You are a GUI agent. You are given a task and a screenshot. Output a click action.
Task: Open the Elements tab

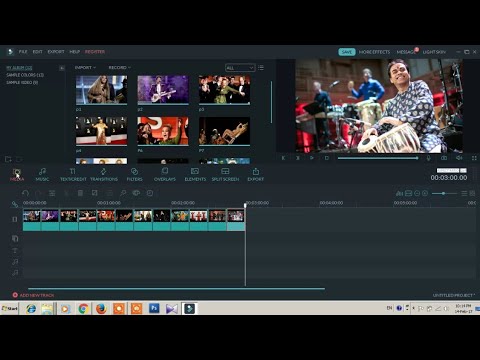click(195, 174)
